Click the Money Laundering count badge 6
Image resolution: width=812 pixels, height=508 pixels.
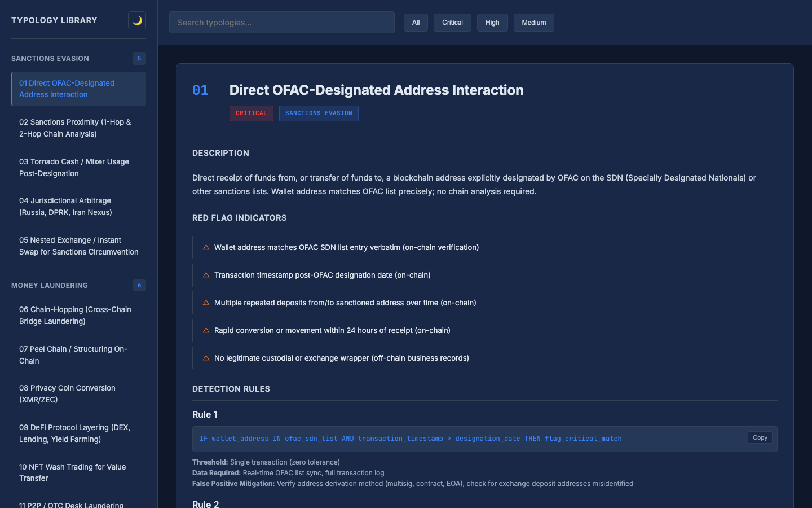click(x=139, y=286)
